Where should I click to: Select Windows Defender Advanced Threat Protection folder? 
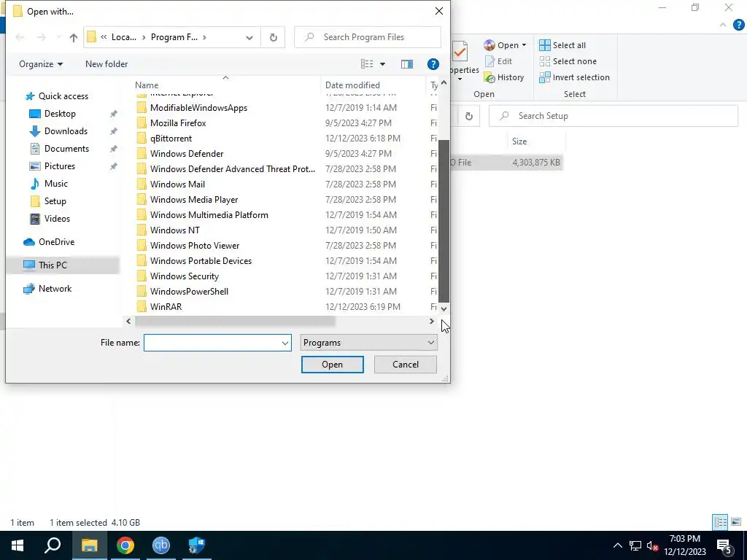(232, 169)
